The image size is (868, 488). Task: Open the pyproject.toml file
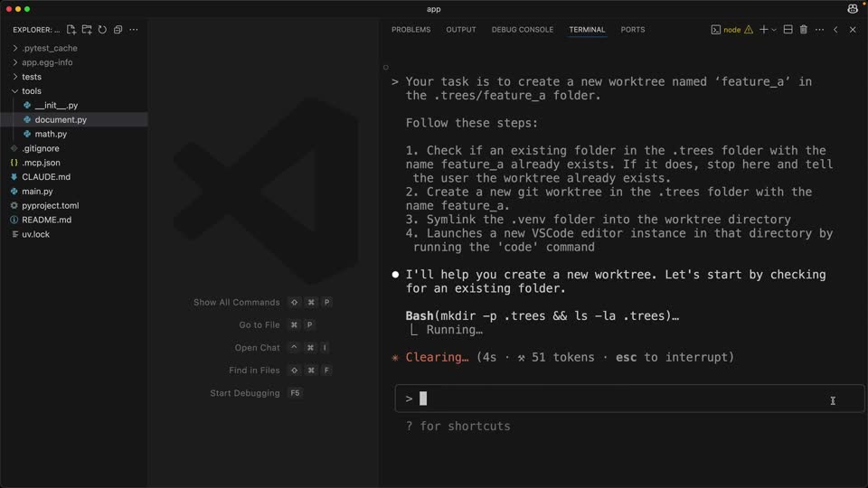(x=74, y=205)
